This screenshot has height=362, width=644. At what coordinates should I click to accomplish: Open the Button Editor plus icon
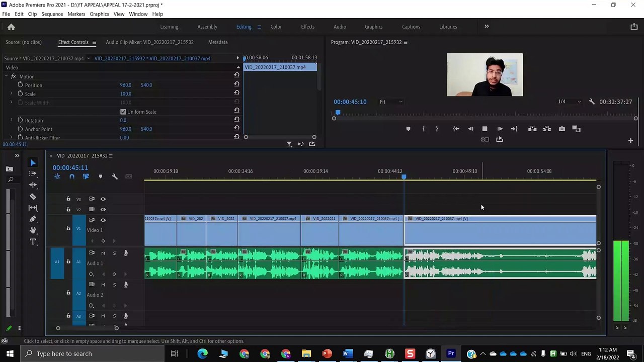630,141
